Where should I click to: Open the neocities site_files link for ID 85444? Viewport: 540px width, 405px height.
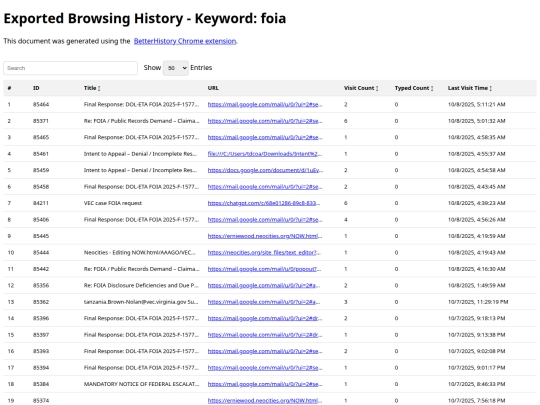(264, 252)
